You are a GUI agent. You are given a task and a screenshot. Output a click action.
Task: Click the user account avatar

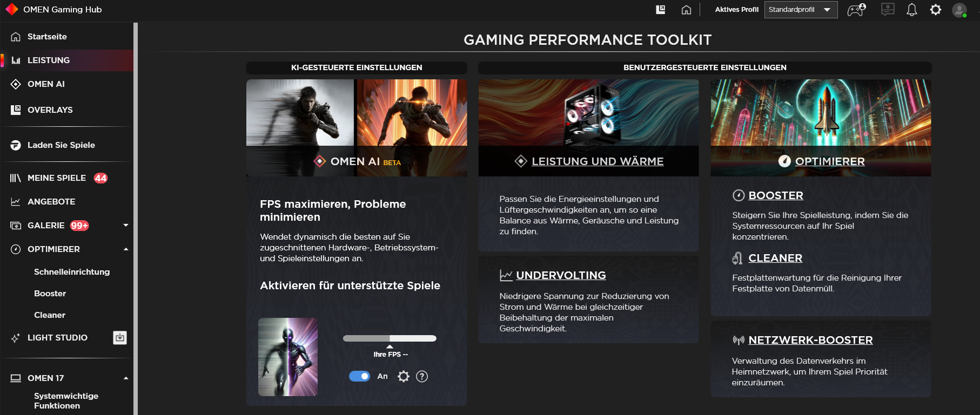(x=959, y=10)
